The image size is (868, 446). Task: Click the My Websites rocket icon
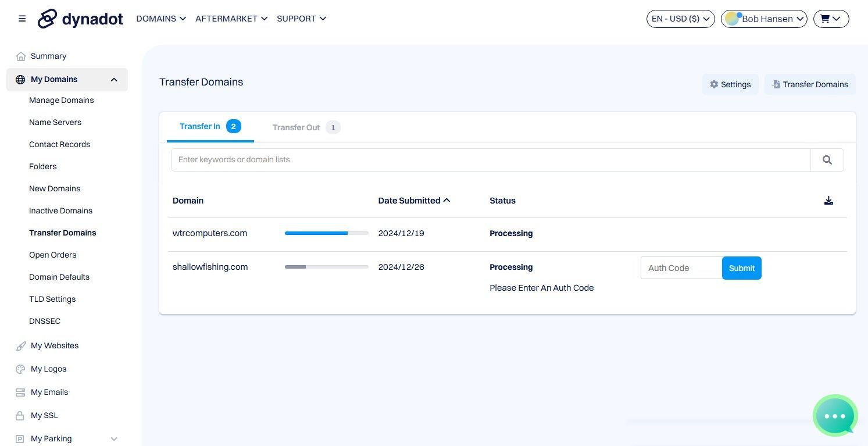tap(20, 346)
